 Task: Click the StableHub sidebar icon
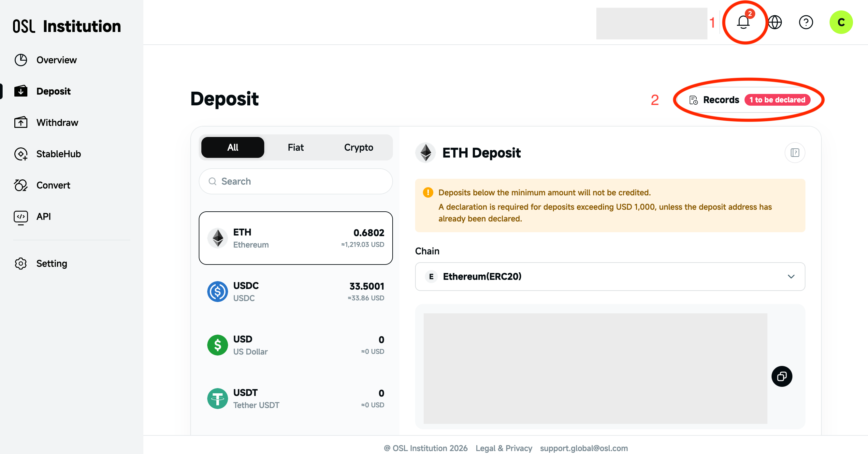click(21, 154)
